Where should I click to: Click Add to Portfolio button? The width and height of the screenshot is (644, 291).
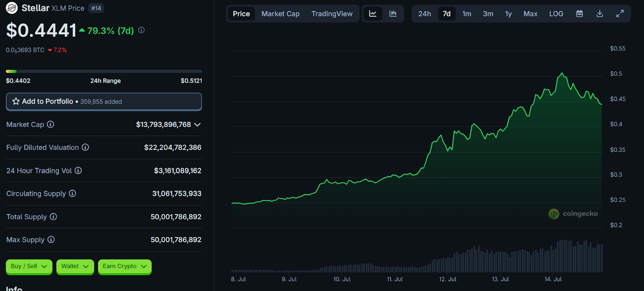104,102
